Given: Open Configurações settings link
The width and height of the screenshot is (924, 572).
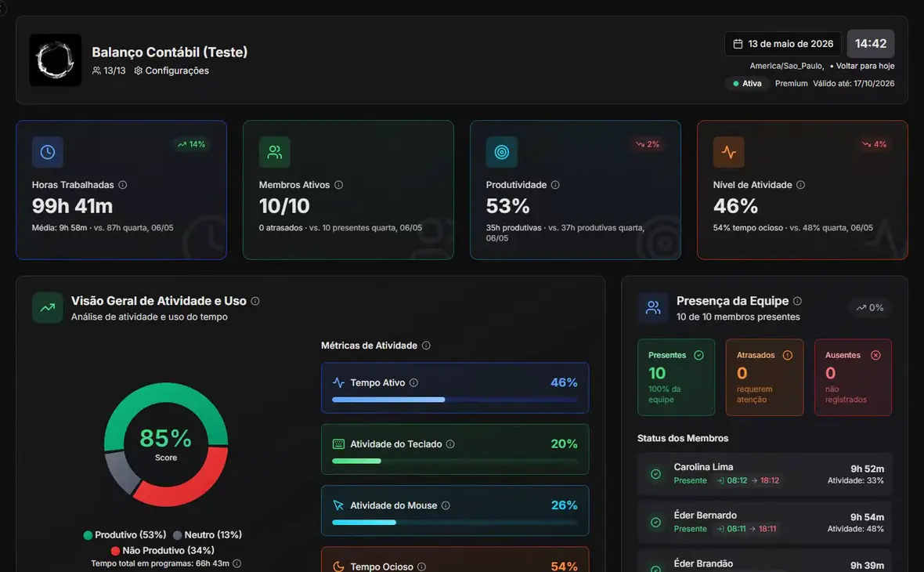Looking at the screenshot, I should point(171,71).
